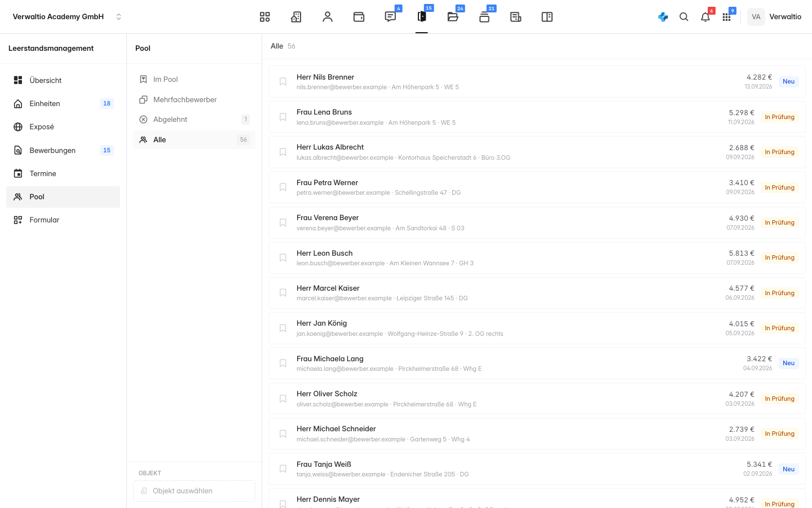Open Einheiten in the sidebar

pos(63,103)
